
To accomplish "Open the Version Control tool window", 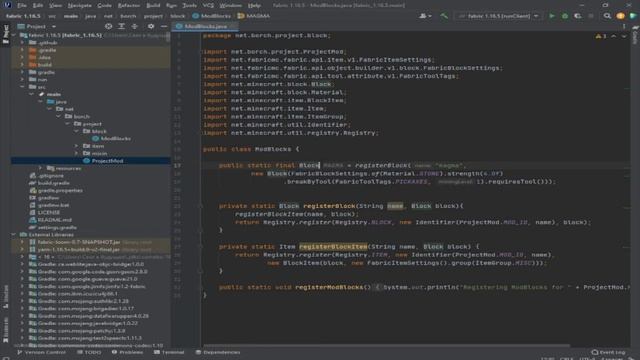I will click(x=41, y=352).
